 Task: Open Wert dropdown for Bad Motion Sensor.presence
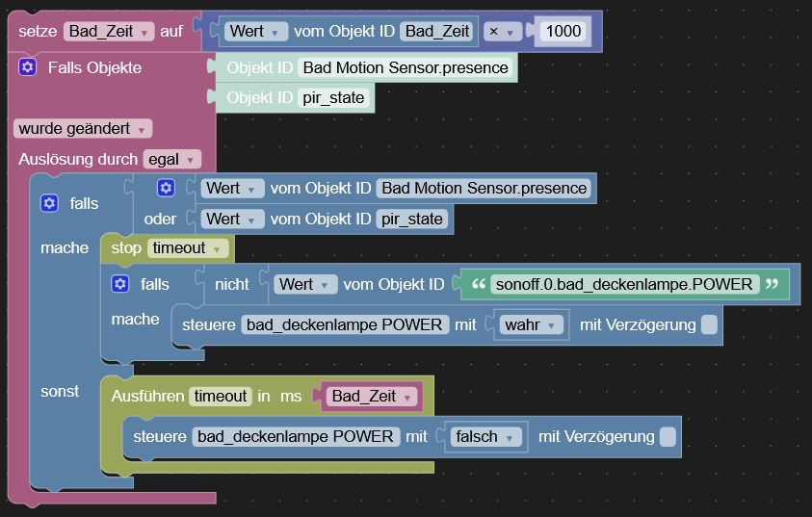(x=233, y=188)
